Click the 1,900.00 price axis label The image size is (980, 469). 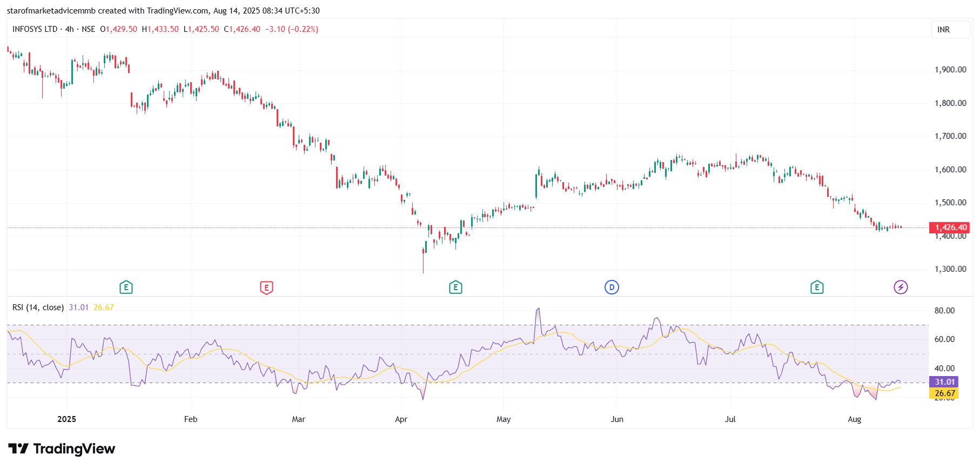pyautogui.click(x=950, y=70)
